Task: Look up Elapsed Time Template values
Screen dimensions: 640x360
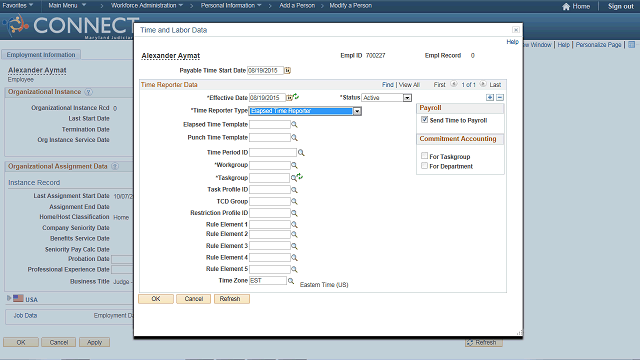Action: [x=294, y=124]
